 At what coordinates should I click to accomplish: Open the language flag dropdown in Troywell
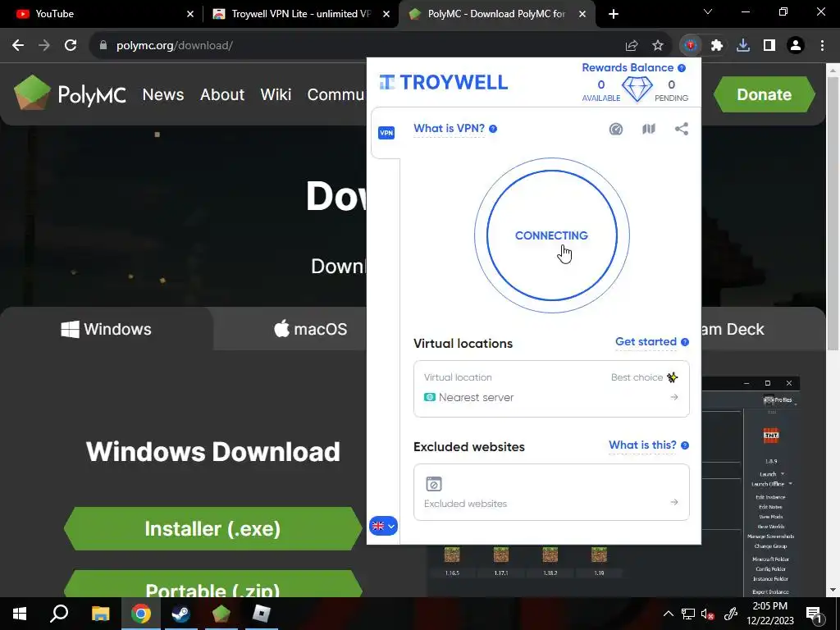(x=383, y=526)
